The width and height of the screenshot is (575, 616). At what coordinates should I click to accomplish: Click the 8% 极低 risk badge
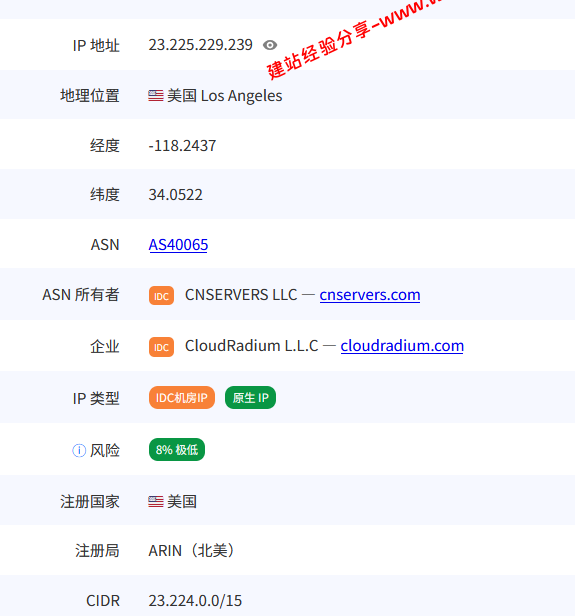click(x=177, y=449)
